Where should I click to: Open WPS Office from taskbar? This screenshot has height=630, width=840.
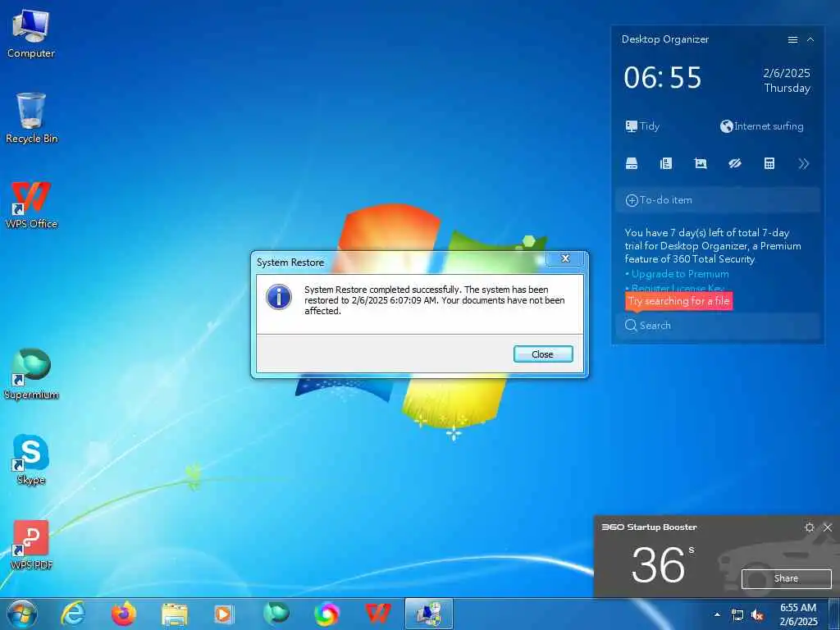pos(377,614)
